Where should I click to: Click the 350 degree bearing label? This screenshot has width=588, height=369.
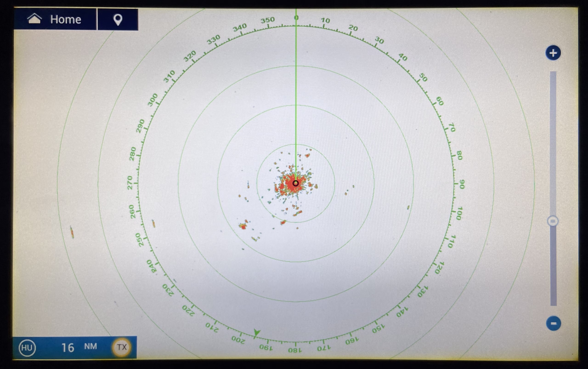(x=268, y=20)
